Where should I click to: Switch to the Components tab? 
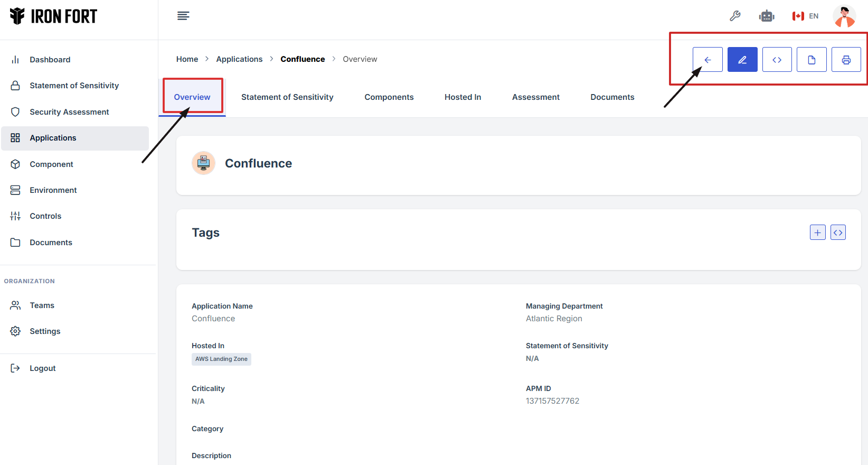389,97
